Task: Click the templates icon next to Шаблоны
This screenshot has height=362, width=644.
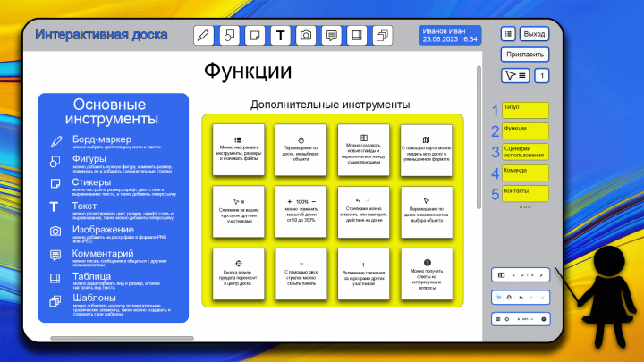Action: [55, 301]
